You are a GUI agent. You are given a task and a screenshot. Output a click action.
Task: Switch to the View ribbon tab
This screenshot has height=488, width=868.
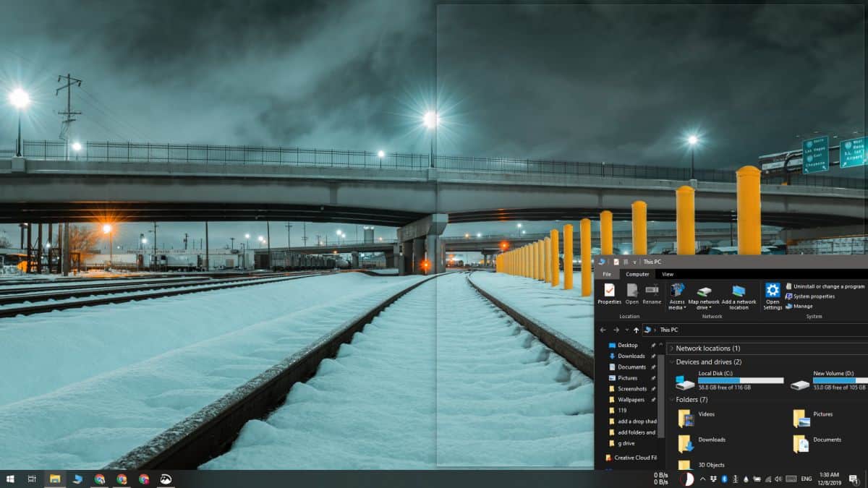click(668, 274)
